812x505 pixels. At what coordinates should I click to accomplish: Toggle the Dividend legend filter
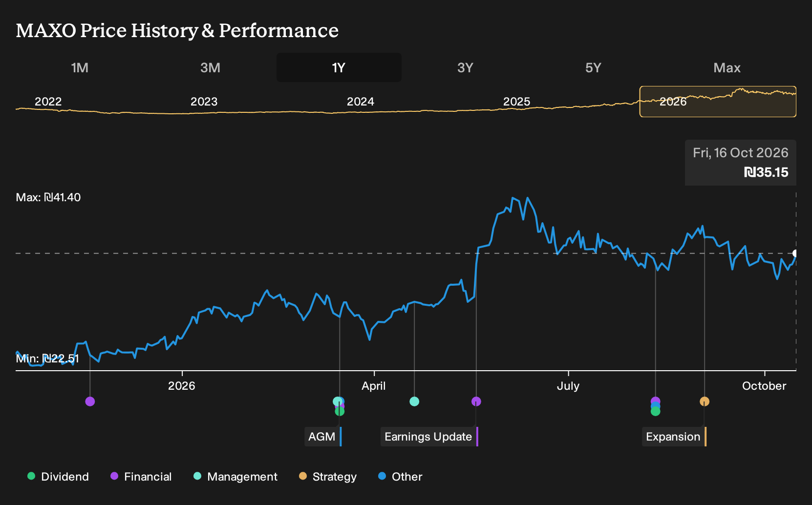click(58, 477)
